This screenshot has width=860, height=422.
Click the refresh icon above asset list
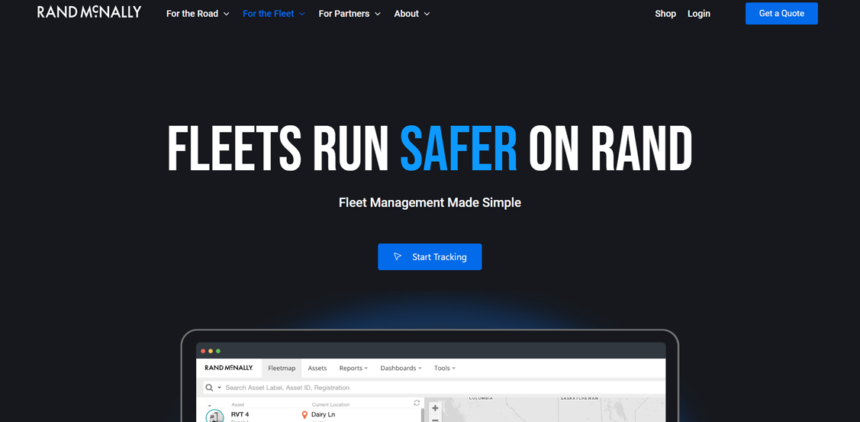pos(417,403)
